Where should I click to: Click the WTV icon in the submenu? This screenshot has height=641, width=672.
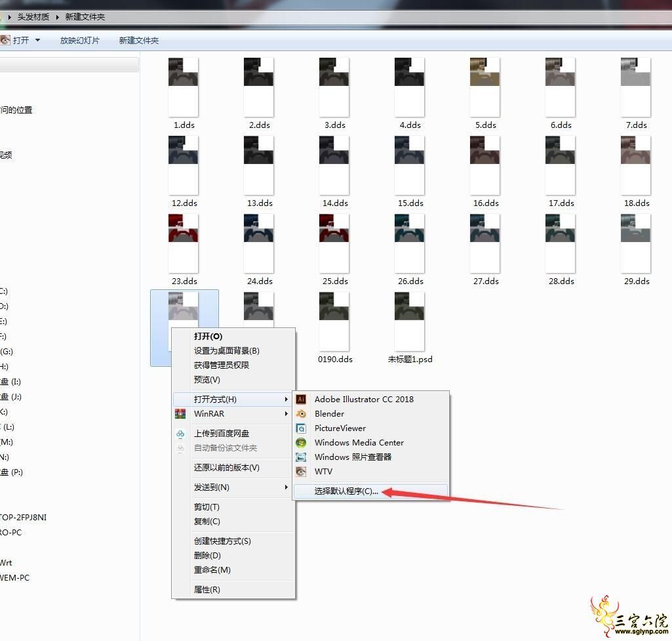pyautogui.click(x=301, y=472)
